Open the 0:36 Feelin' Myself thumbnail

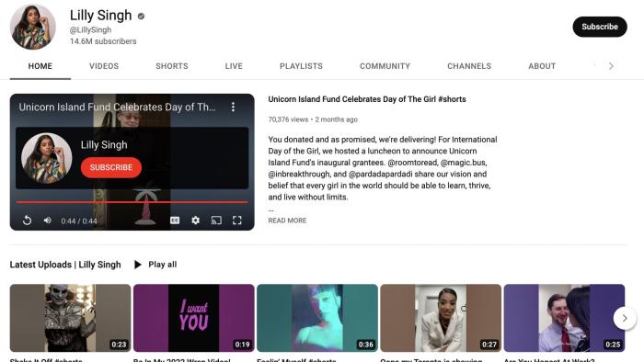point(317,318)
